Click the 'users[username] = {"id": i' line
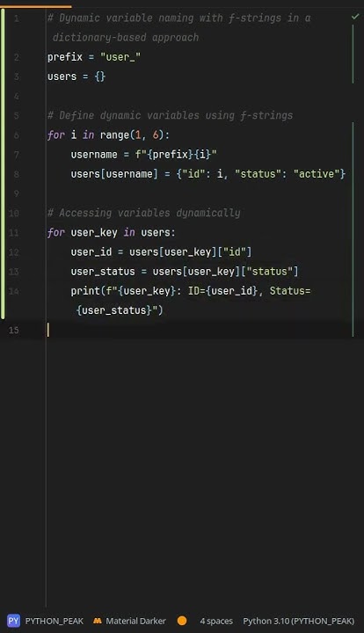The image size is (364, 633). (207, 174)
